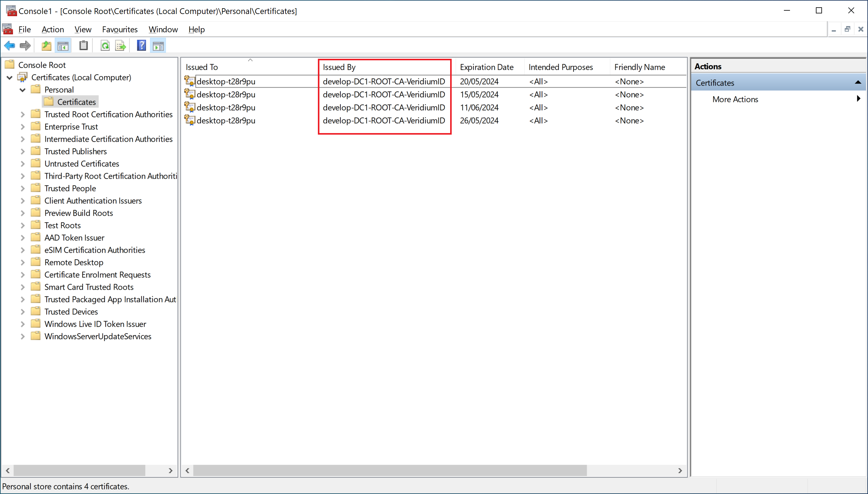Sort by Expiration Date column header

pos(486,67)
